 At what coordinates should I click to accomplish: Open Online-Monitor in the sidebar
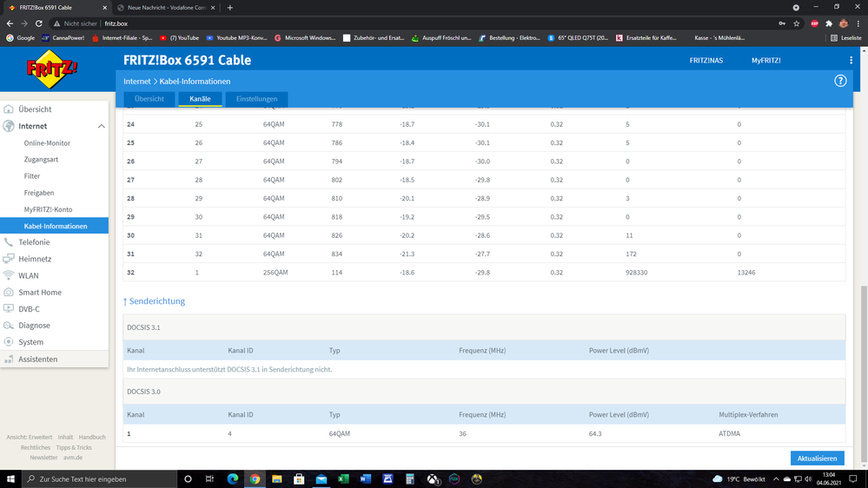(x=47, y=142)
